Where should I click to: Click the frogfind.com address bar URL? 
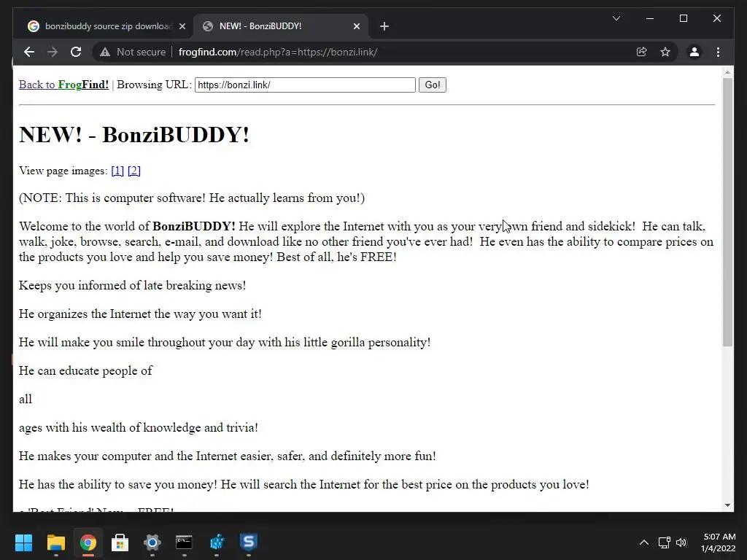278,52
